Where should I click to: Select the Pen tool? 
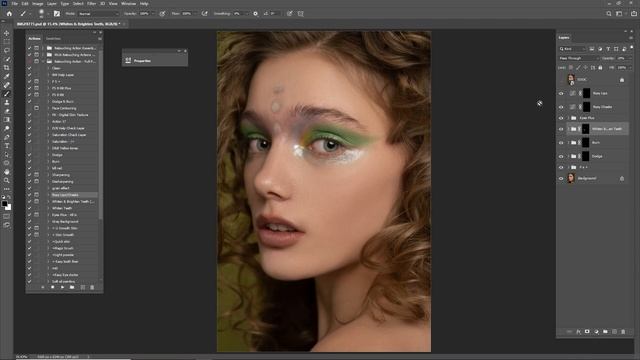pos(7,137)
